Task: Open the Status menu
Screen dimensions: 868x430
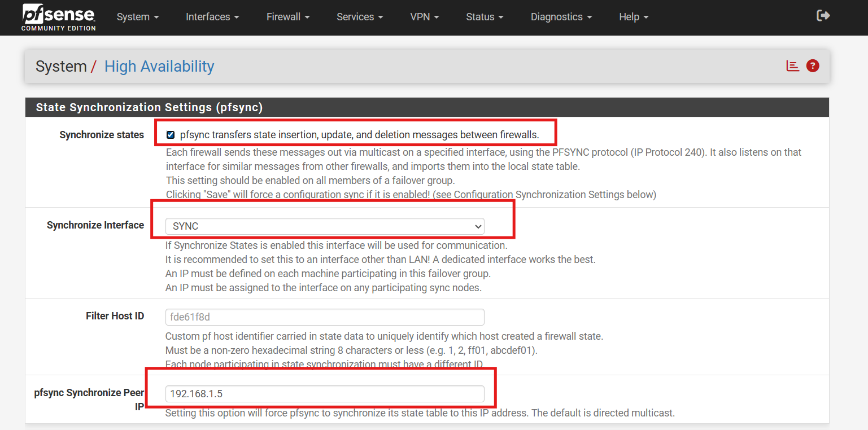Action: [x=485, y=17]
